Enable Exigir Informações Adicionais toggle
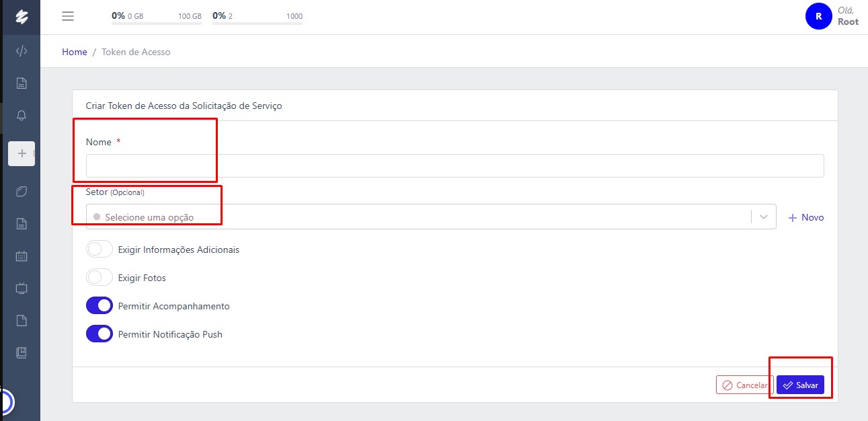This screenshot has width=868, height=421. coord(100,250)
